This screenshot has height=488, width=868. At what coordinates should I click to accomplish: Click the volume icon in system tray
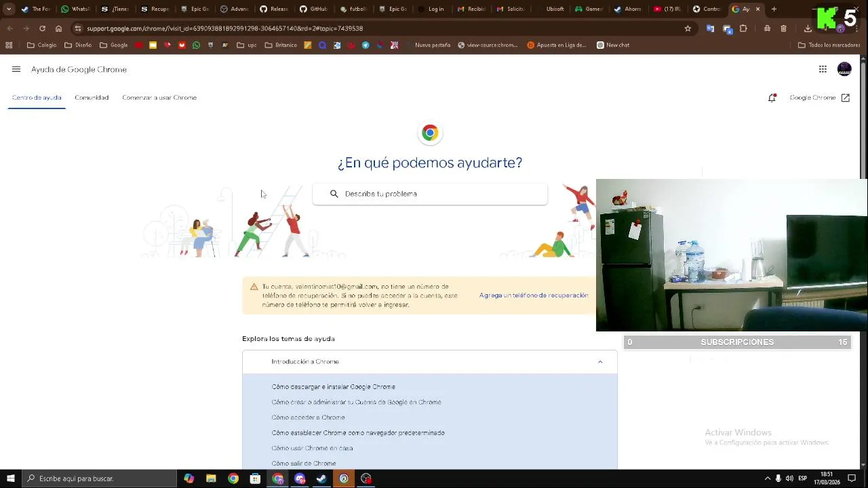coord(789,479)
